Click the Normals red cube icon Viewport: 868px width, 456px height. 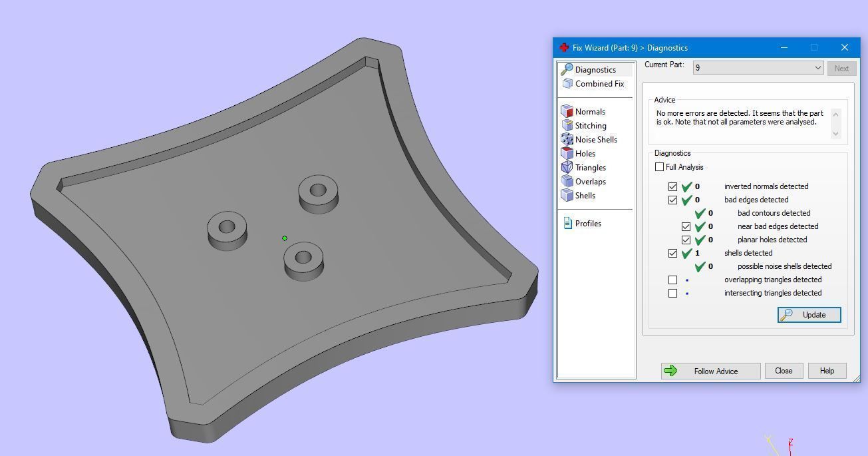567,112
